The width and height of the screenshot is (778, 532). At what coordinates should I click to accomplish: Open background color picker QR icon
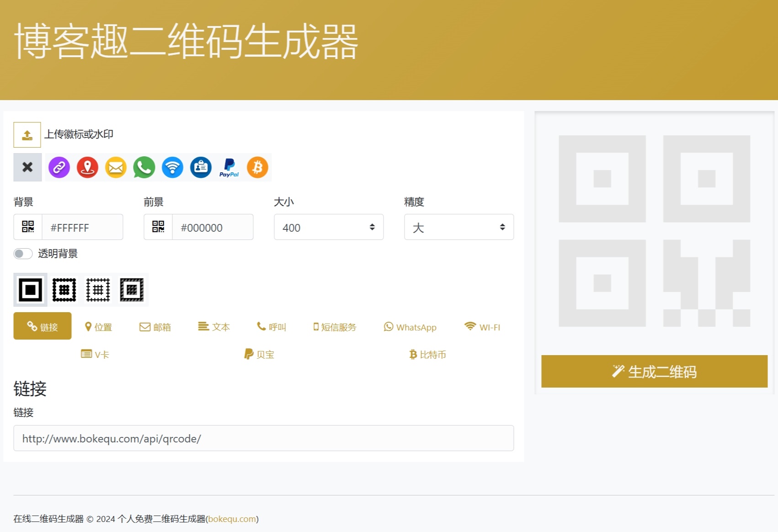tap(28, 227)
